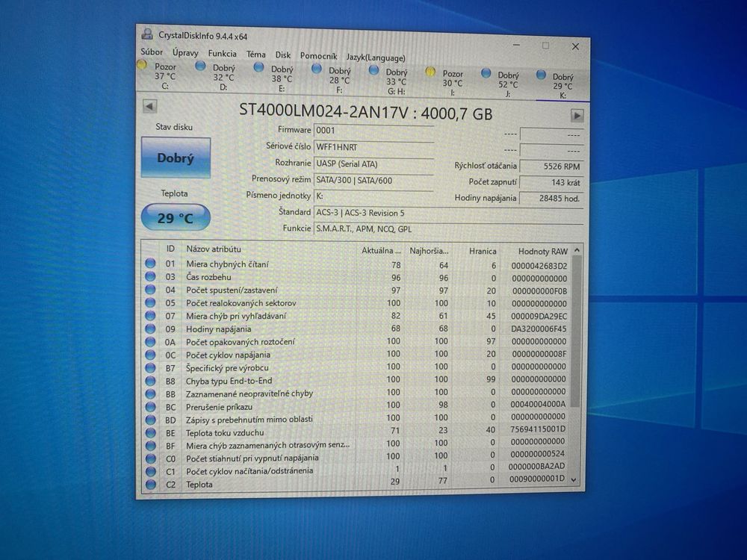Click the 29 °C temperature button
This screenshot has height=560, width=747.
coord(176,217)
